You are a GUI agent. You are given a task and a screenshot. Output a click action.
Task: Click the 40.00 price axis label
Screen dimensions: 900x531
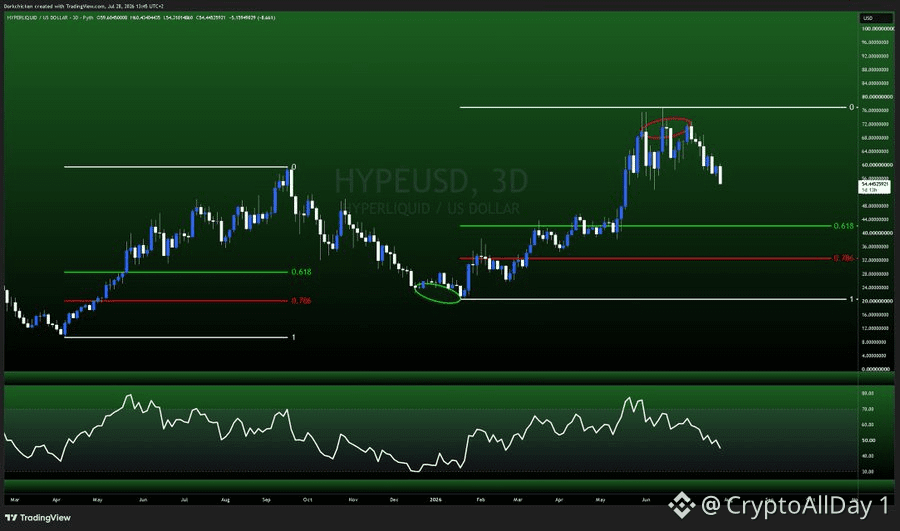(x=876, y=233)
